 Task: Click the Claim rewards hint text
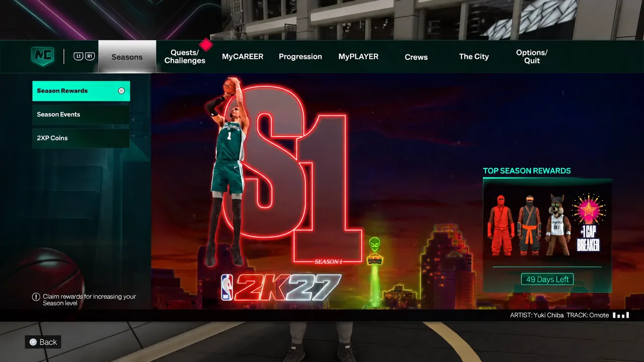pos(89,300)
